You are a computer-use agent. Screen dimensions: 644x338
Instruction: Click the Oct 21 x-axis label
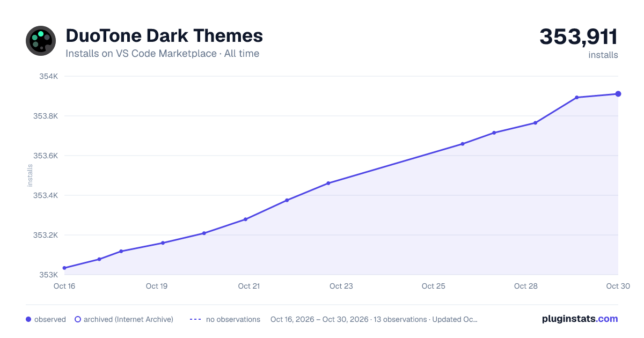[x=249, y=286]
